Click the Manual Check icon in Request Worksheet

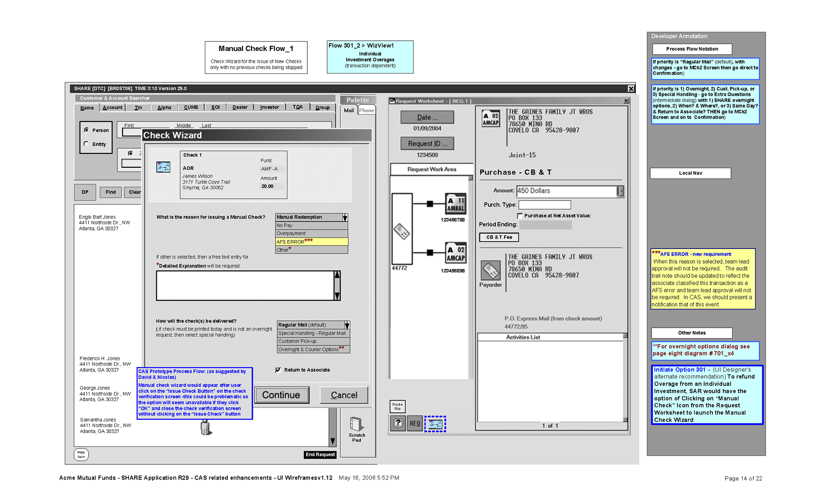pos(435,424)
